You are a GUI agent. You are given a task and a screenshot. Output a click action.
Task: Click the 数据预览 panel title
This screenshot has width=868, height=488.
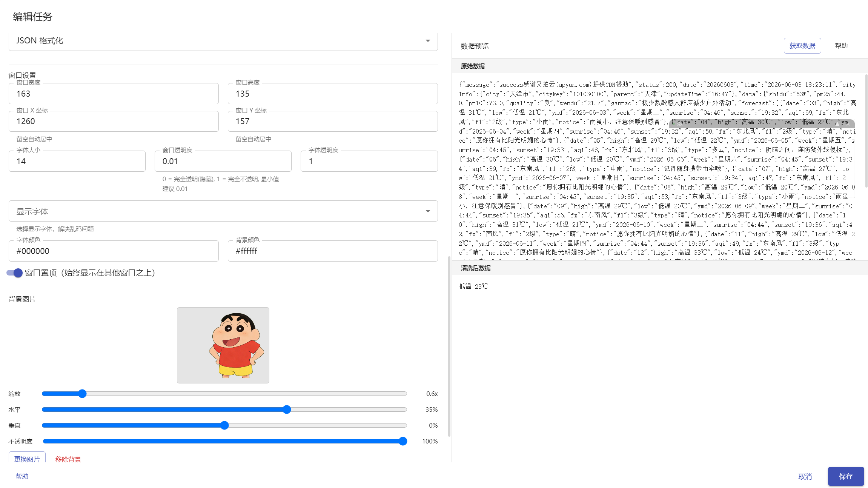coord(475,46)
